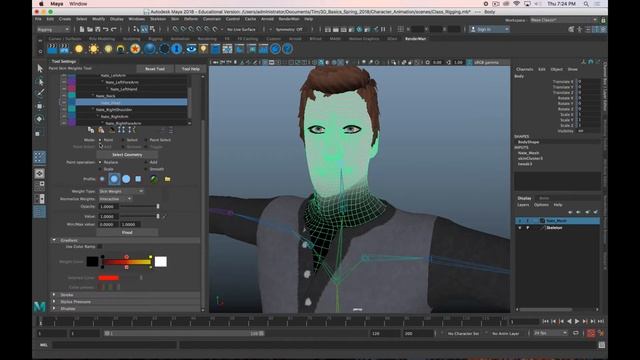
Task: Click the sunburst light icon on shelf
Action: pos(93,49)
